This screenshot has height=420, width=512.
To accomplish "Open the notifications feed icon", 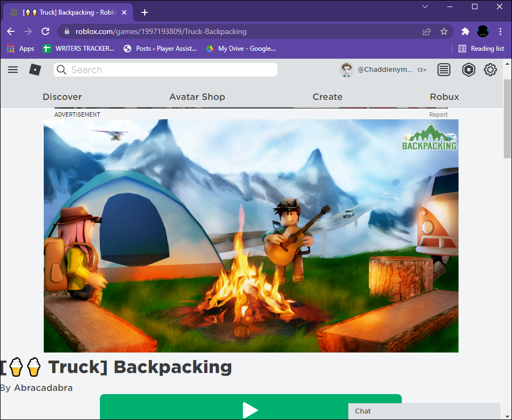I will click(x=444, y=70).
